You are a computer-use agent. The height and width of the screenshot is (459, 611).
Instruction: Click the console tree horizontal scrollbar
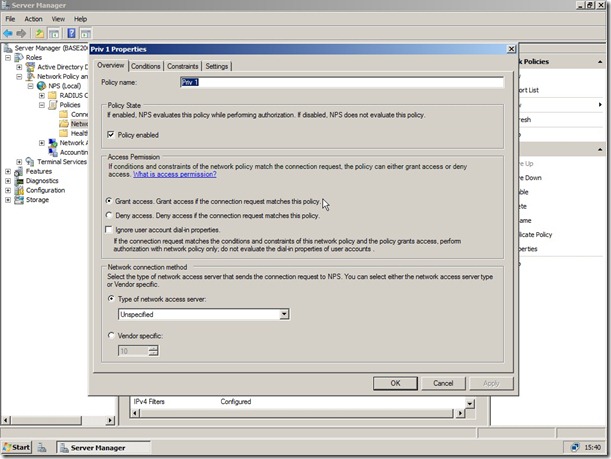(x=58, y=420)
